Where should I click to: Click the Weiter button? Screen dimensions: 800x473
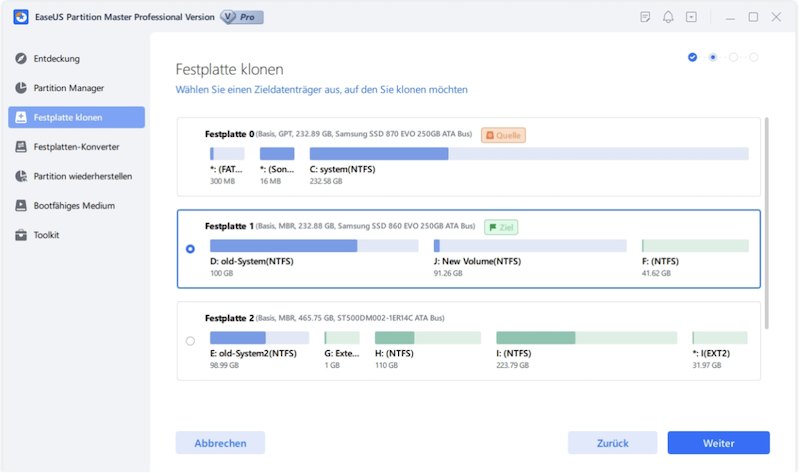coord(718,443)
